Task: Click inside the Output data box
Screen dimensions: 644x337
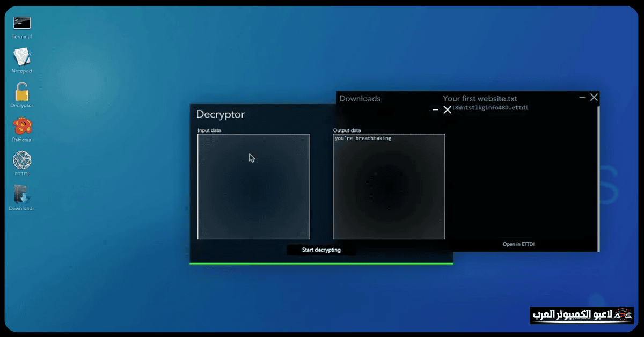Action: pyautogui.click(x=389, y=186)
